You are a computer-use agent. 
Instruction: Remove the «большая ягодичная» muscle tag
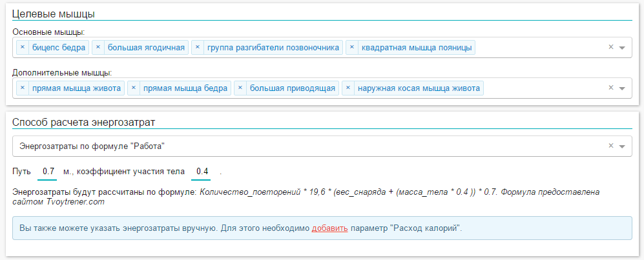tap(98, 48)
